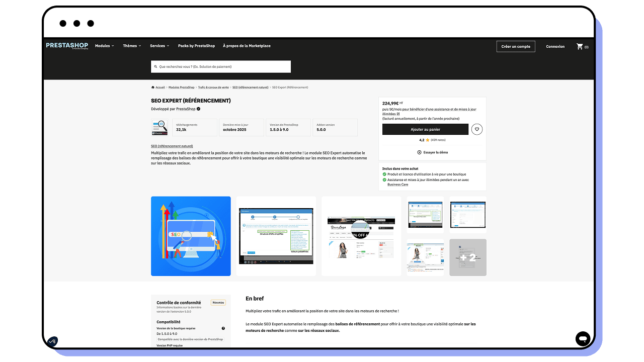Image resolution: width=644 pixels, height=362 pixels.
Task: Click the Connexion link
Action: tap(555, 46)
